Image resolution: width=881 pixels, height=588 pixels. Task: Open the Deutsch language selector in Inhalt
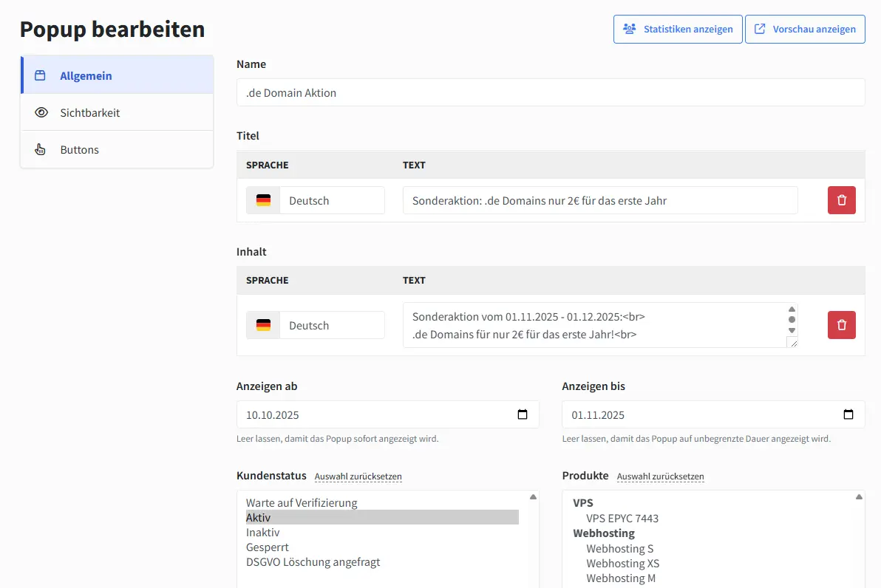click(332, 325)
